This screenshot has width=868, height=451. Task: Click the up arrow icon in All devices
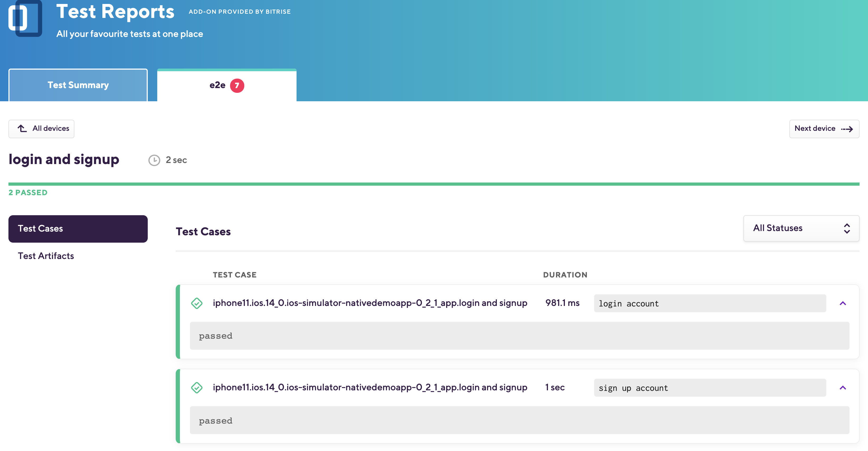tap(22, 129)
